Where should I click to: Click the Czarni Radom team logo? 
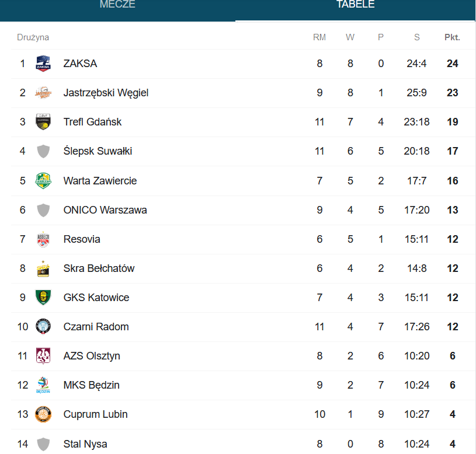click(43, 327)
